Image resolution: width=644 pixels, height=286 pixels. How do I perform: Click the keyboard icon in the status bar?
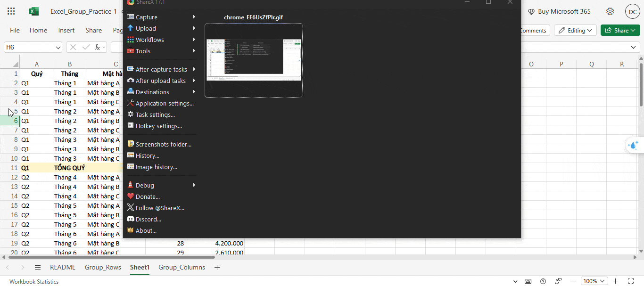click(x=528, y=281)
